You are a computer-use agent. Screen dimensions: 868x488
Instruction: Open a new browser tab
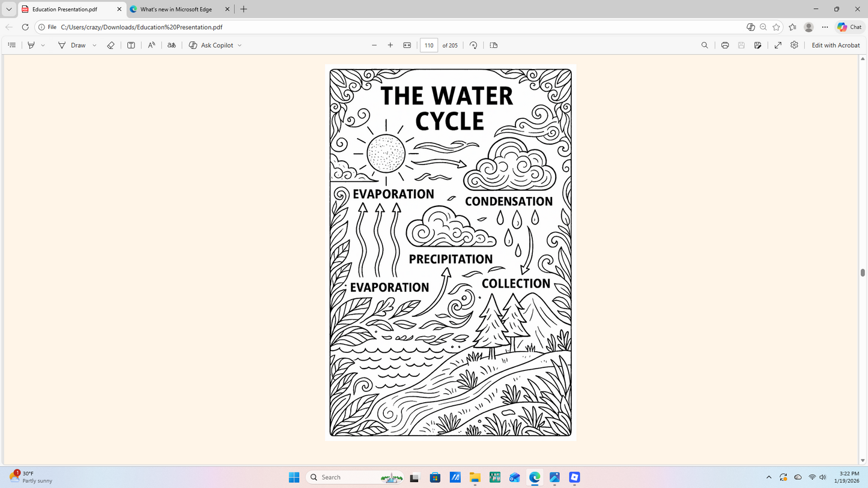pos(243,9)
